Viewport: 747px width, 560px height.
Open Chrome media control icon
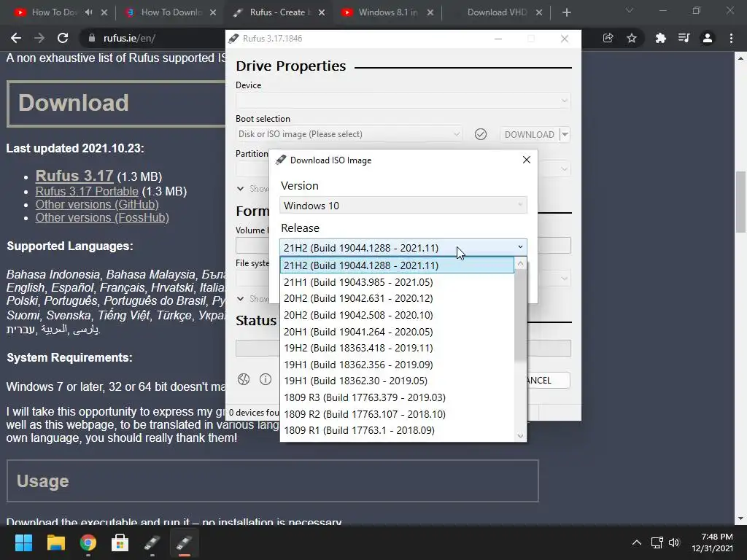point(684,38)
